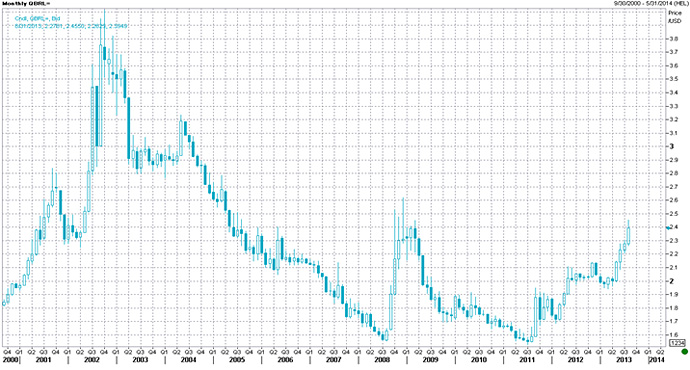Click the bold 3 price axis label
Screen dimensions: 690x370
[x=672, y=147]
